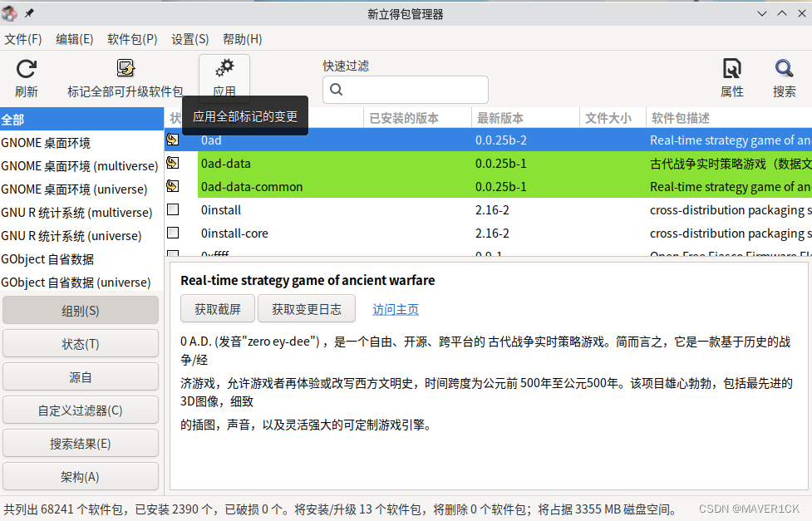812x521 pixels.
Task: Click version 0.0.25b-1 in 0ad-data row
Action: pos(501,164)
